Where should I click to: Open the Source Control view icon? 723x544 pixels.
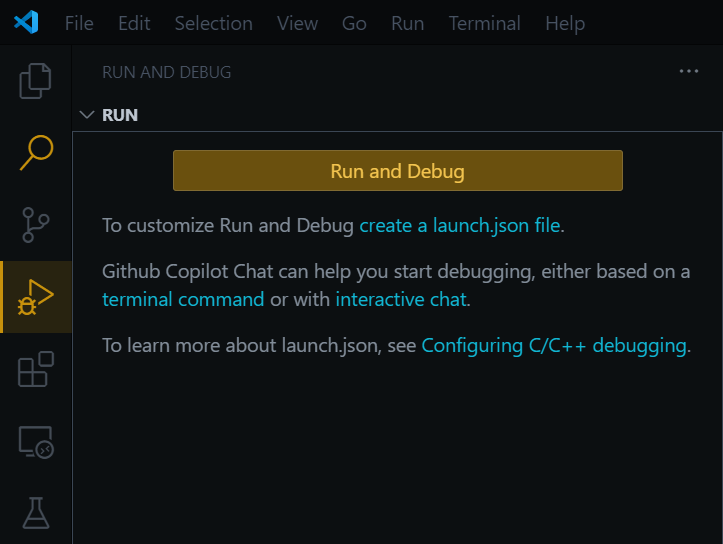[36, 225]
